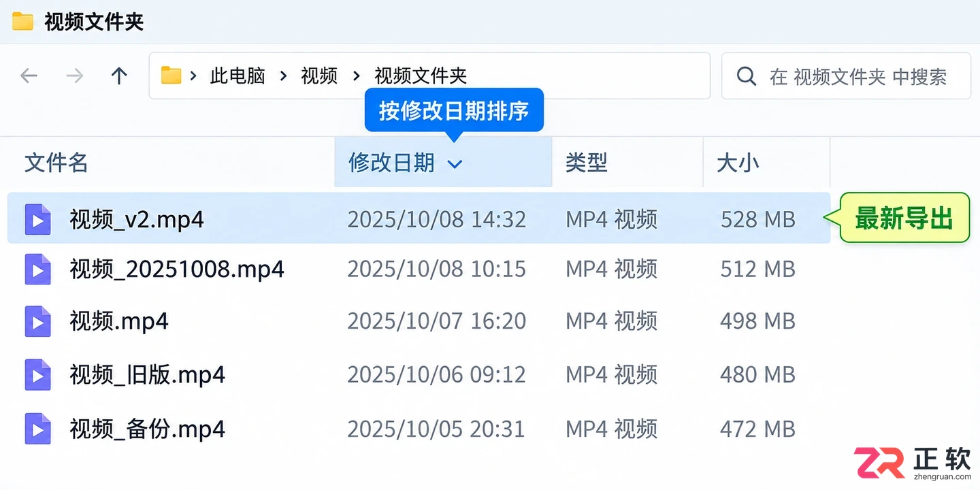Image resolution: width=980 pixels, height=490 pixels.
Task: Click MP4 视频 type in 视频.mp4 row
Action: pos(612,321)
